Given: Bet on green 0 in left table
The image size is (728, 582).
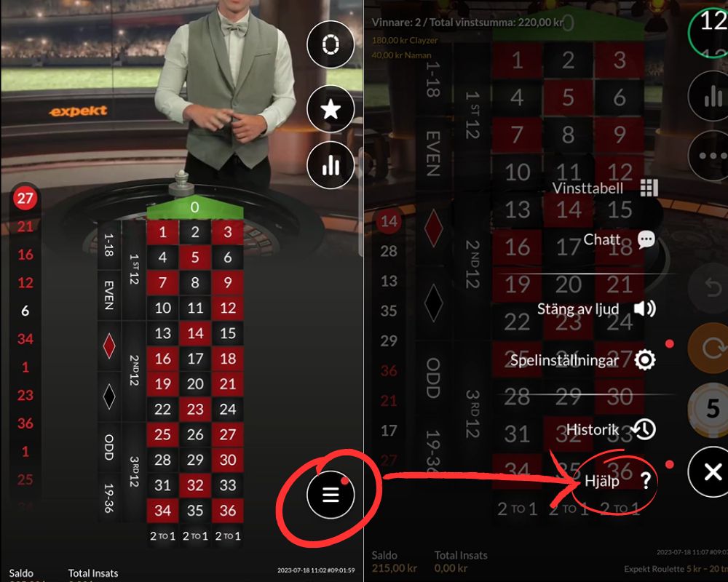Looking at the screenshot, I should point(195,207).
